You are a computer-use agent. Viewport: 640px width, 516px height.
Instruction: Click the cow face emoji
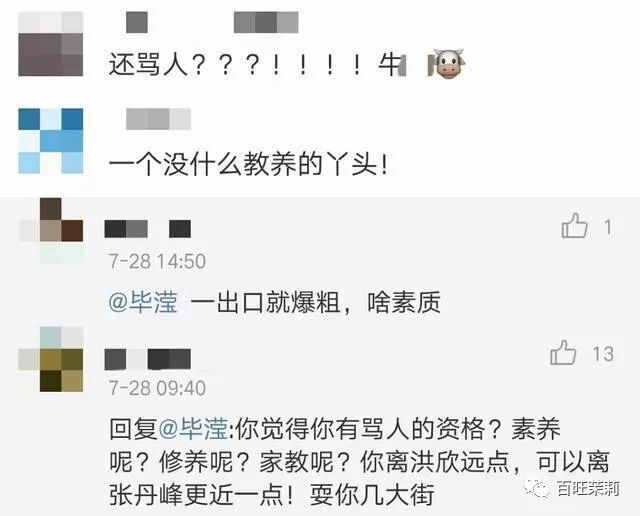448,63
